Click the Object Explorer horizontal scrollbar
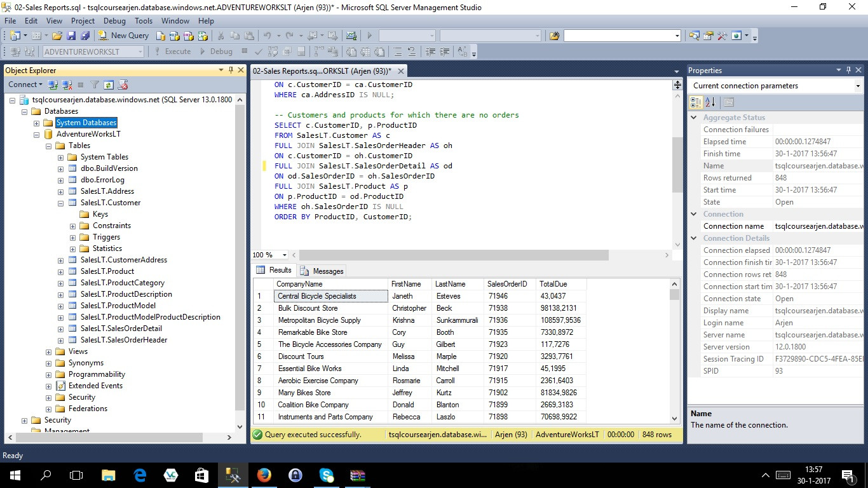Screen dimensions: 868x488 pos(119,438)
